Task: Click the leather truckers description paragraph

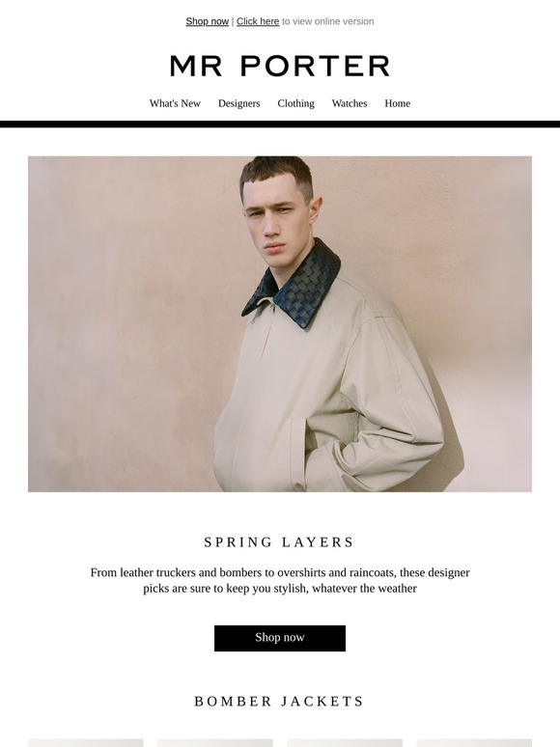Action: click(x=280, y=580)
